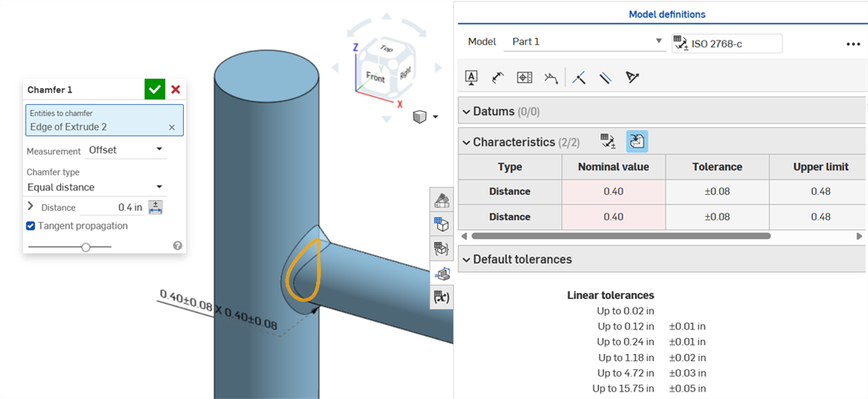
Task: Select the surface finish symbol tool icon
Action: pyautogui.click(x=550, y=78)
